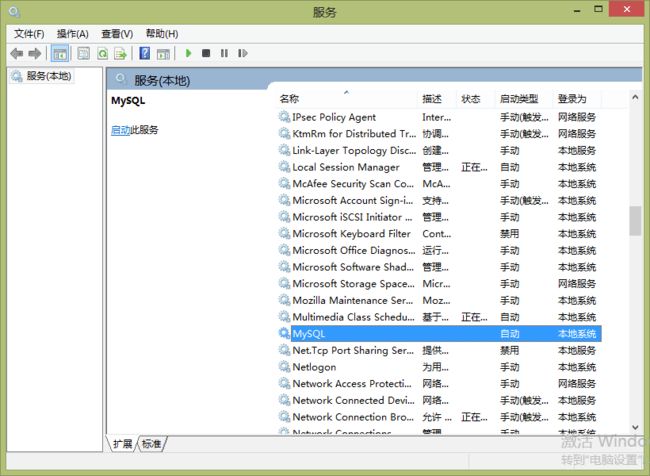Select the IPsec Policy Agent service

(x=439, y=117)
